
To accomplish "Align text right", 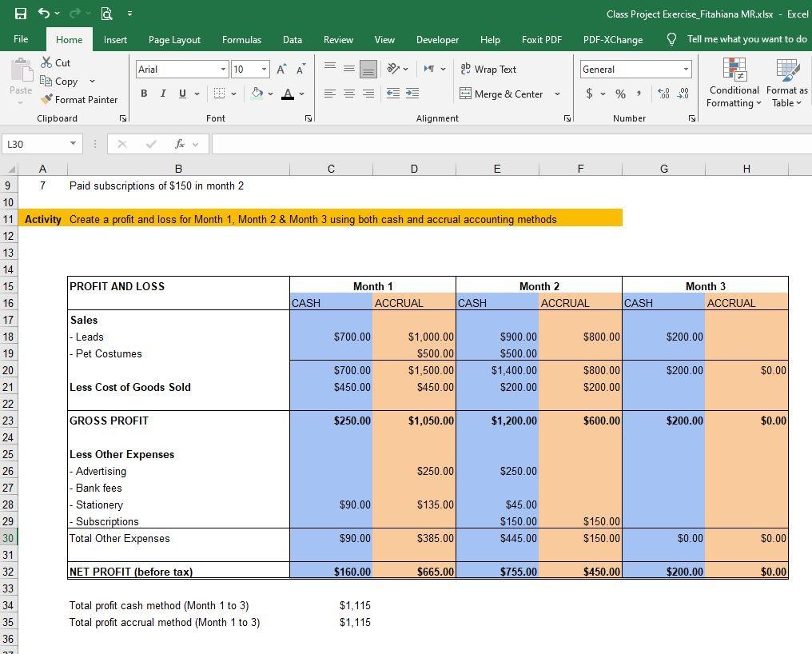I will pyautogui.click(x=368, y=94).
